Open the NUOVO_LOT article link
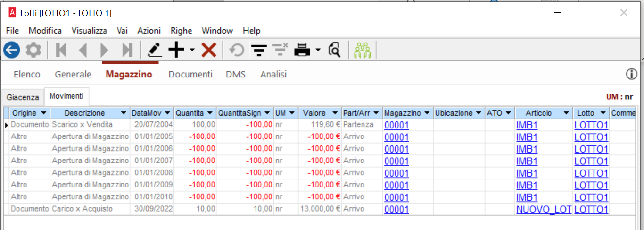644x230 pixels. coord(544,209)
